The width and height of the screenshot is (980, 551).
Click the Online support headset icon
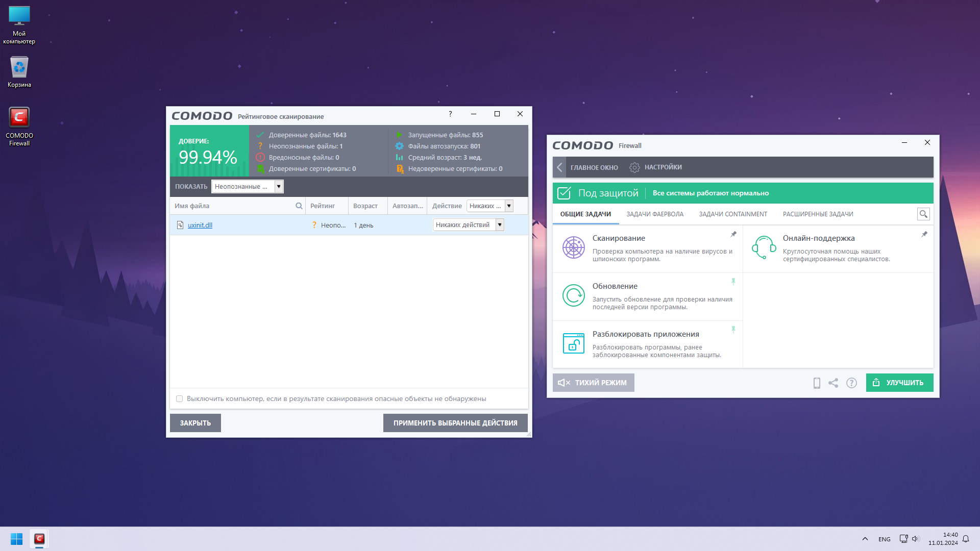pos(764,247)
